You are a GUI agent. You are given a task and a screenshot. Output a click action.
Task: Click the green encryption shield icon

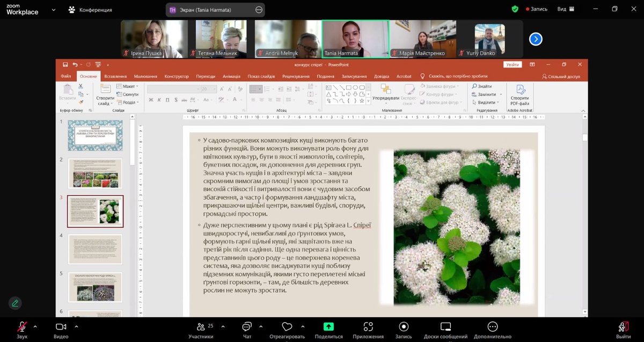point(515,9)
